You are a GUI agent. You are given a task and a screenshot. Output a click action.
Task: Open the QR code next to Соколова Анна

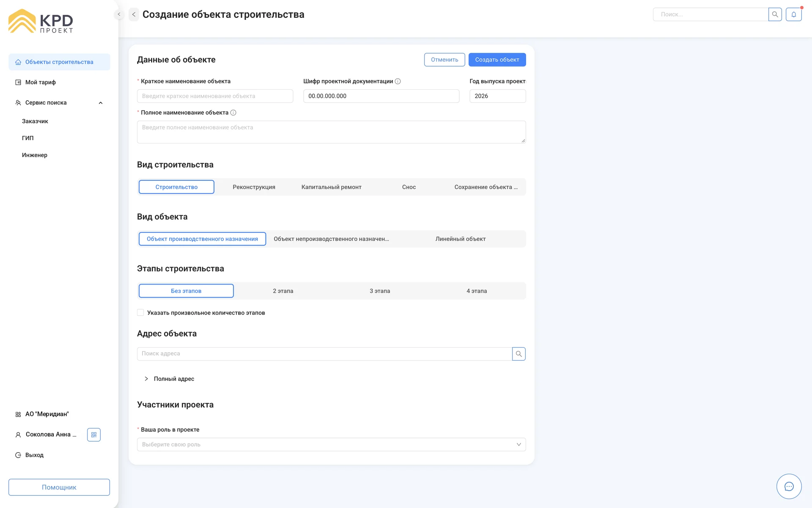tap(94, 435)
